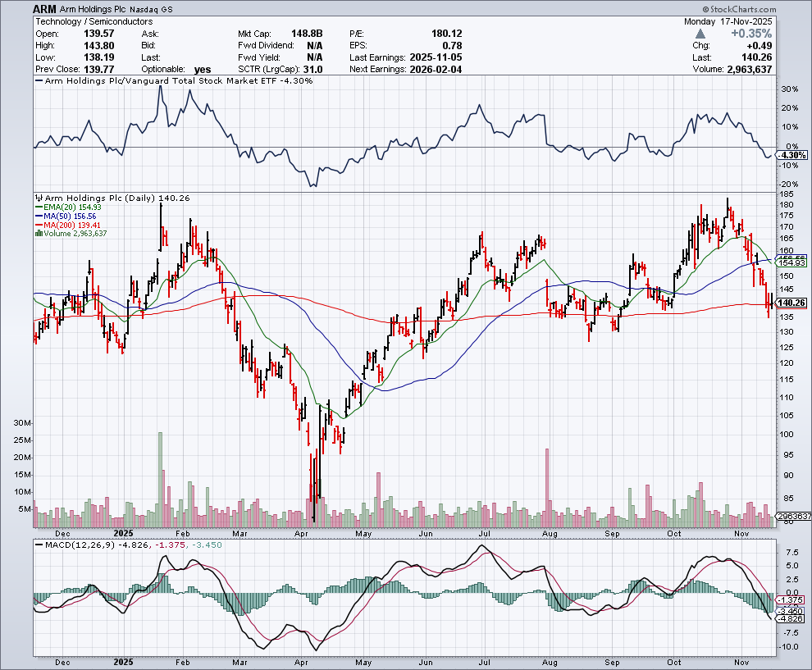This screenshot has width=812, height=670.
Task: Click the green up-arrow price change icon
Action: click(x=699, y=34)
